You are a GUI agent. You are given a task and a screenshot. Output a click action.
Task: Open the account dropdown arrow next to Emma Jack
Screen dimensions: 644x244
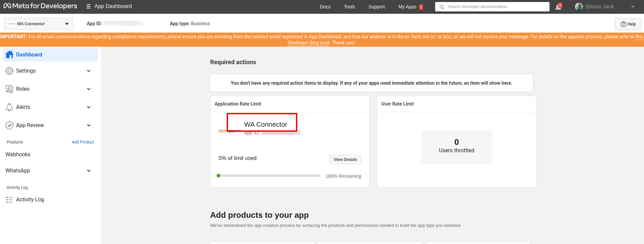(633, 7)
